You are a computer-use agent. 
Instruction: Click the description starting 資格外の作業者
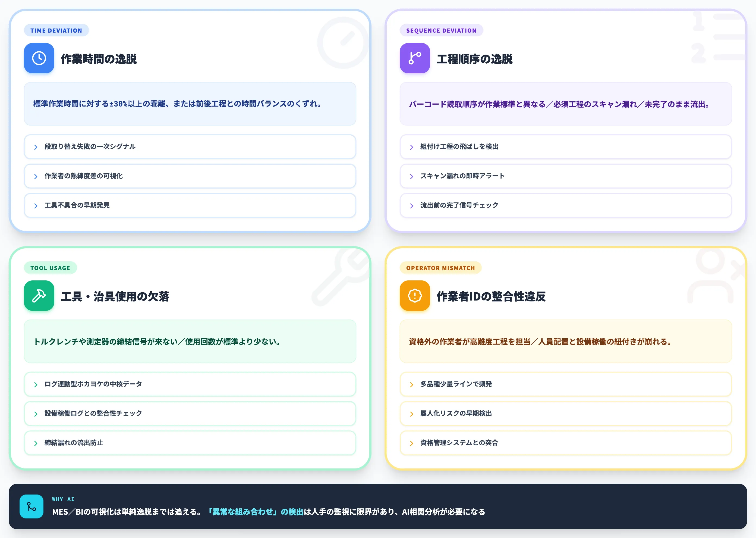tap(540, 342)
